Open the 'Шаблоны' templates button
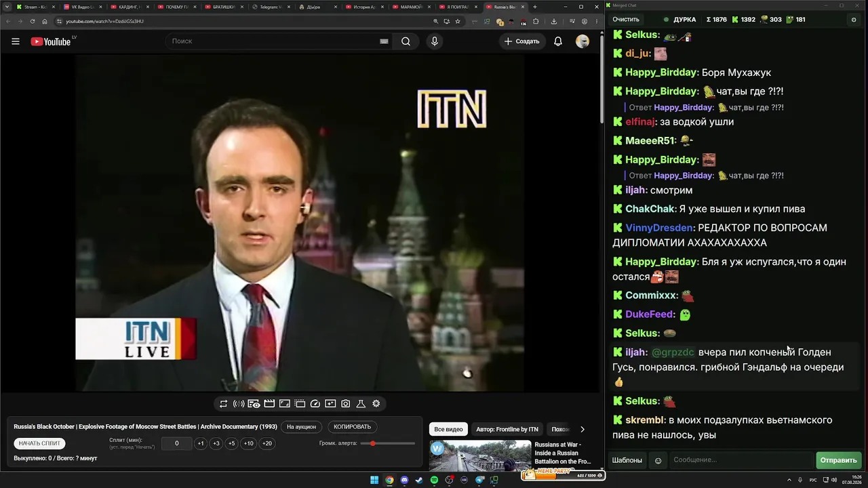This screenshot has height=488, width=868. tap(627, 460)
